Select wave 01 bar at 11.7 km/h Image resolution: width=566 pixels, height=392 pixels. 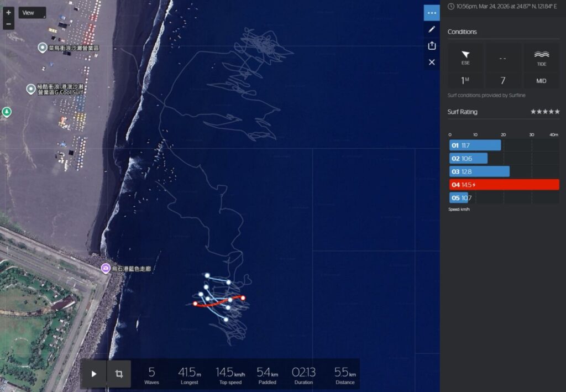coord(475,145)
